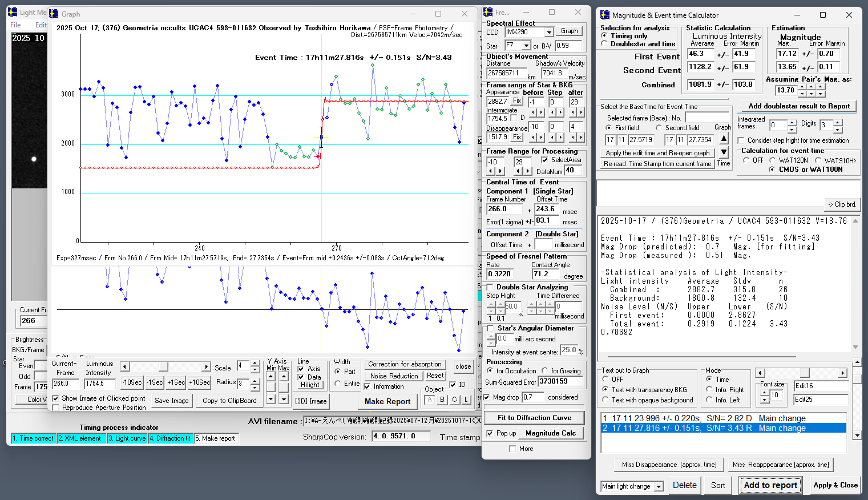868x500 pixels.
Task: Click the Graph up-arrow triangle button
Action: coord(724,138)
